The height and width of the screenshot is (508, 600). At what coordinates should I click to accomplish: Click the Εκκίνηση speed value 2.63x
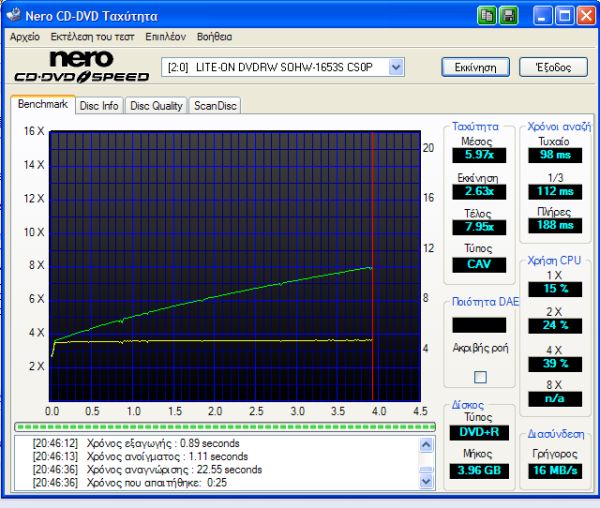tap(479, 191)
